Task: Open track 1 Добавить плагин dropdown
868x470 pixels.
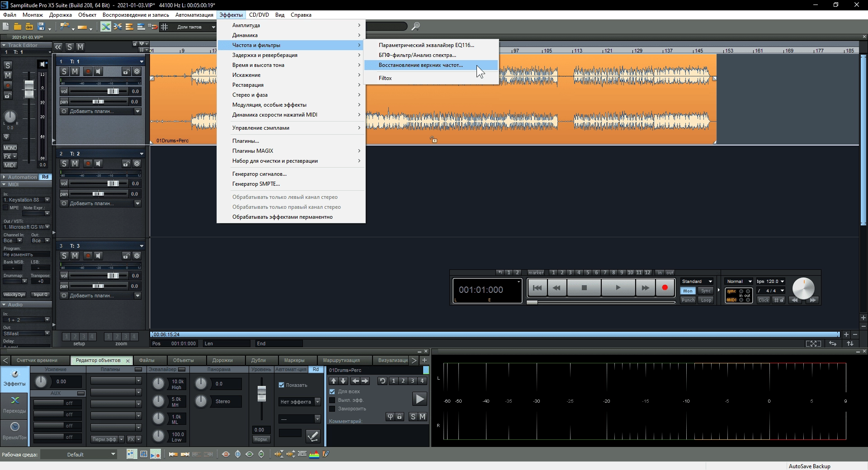Action: click(138, 111)
